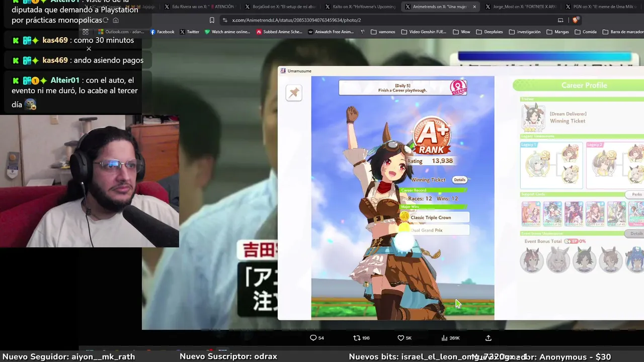Close the photo viewer with the X
644x362 pixels.
pyautogui.click(x=89, y=49)
